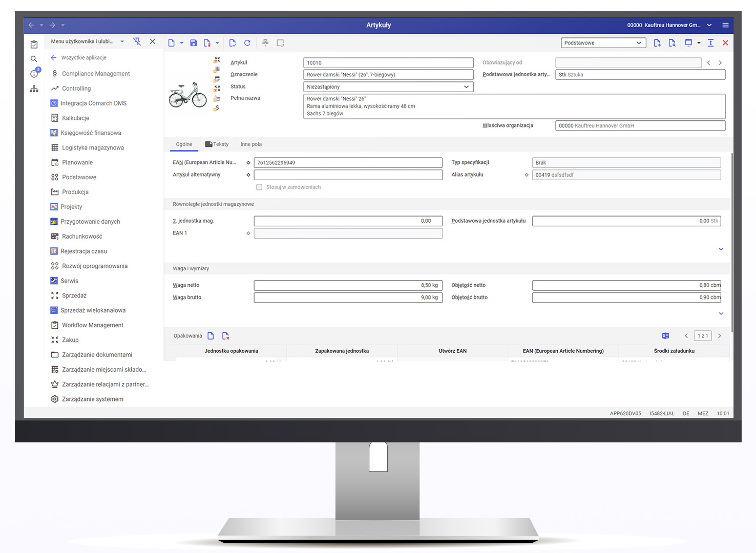Refresh the article data
Screen dimensions: 756x553
(247, 43)
